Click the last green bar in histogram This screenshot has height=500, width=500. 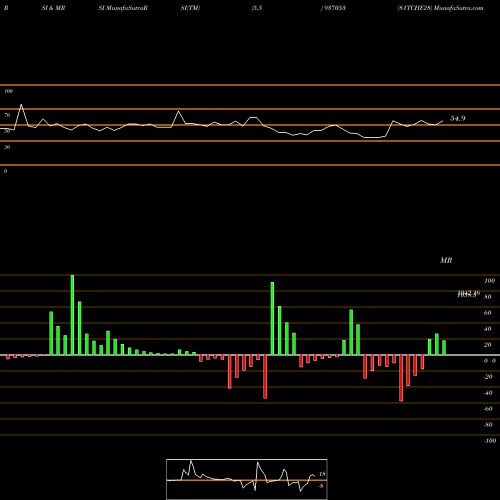[x=444, y=348]
